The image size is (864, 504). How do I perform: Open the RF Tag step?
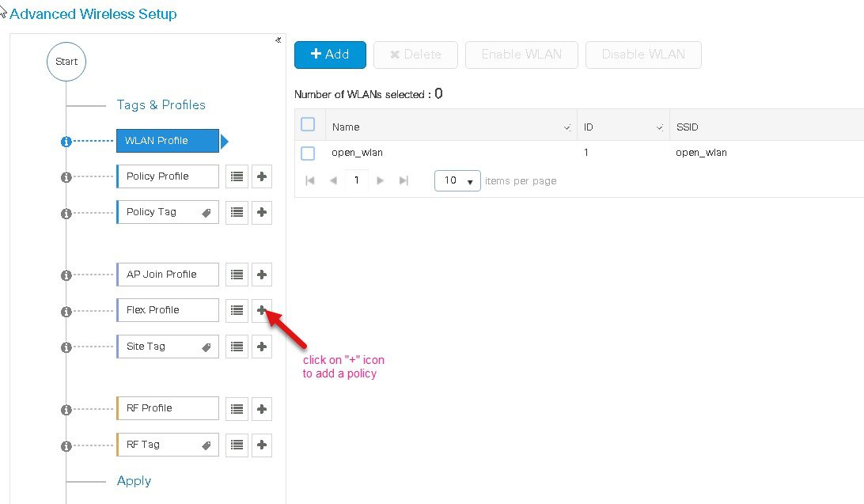(x=168, y=445)
